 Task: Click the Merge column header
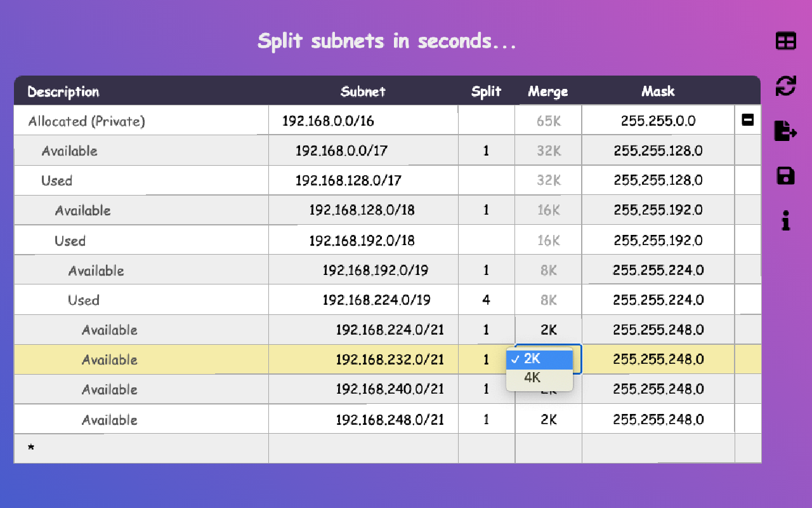(548, 91)
